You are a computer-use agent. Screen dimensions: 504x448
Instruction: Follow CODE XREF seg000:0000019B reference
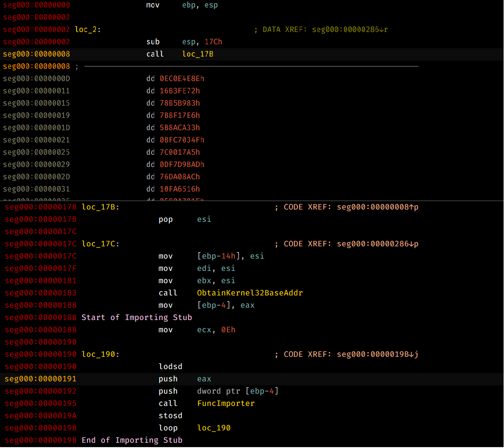(377, 354)
